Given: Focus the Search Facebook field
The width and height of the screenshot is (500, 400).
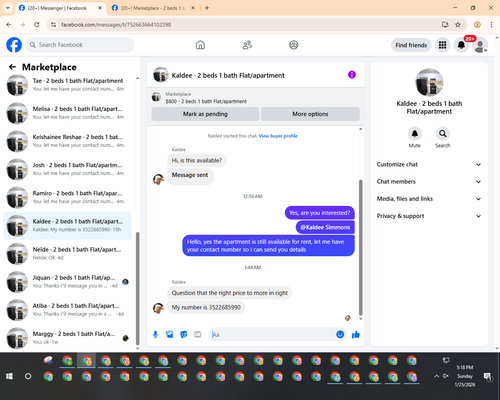Looking at the screenshot, I should [80, 45].
